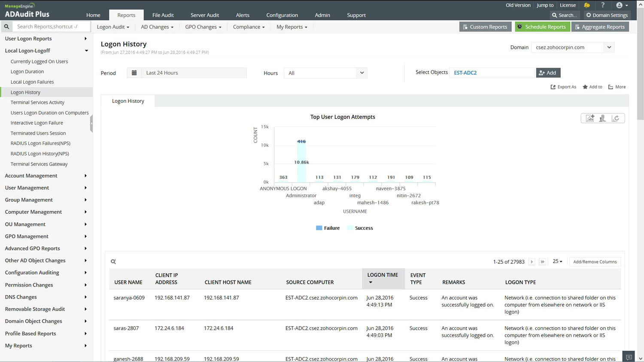Screen dimensions: 644x362
Task: Jump to last page of results
Action: click(543, 262)
